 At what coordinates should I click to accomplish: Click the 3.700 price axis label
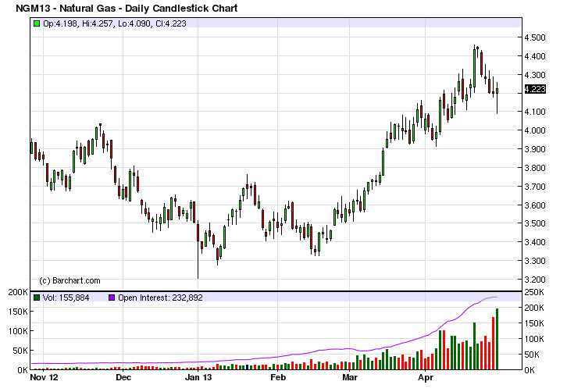(535, 187)
